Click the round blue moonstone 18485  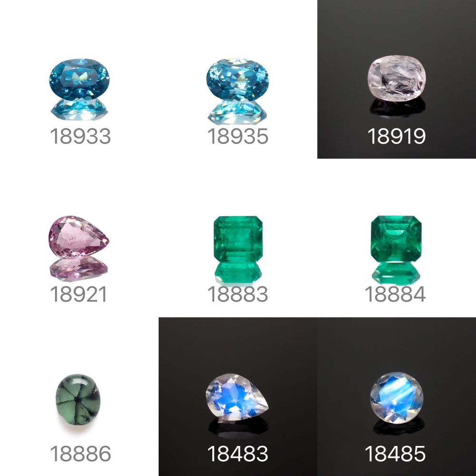pyautogui.click(x=397, y=398)
